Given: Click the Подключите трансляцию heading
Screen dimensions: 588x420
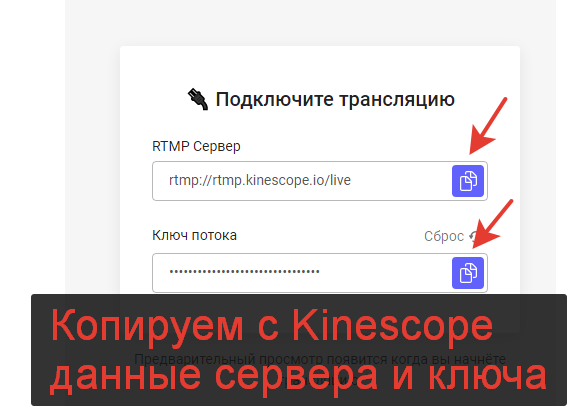Looking at the screenshot, I should 335,100.
